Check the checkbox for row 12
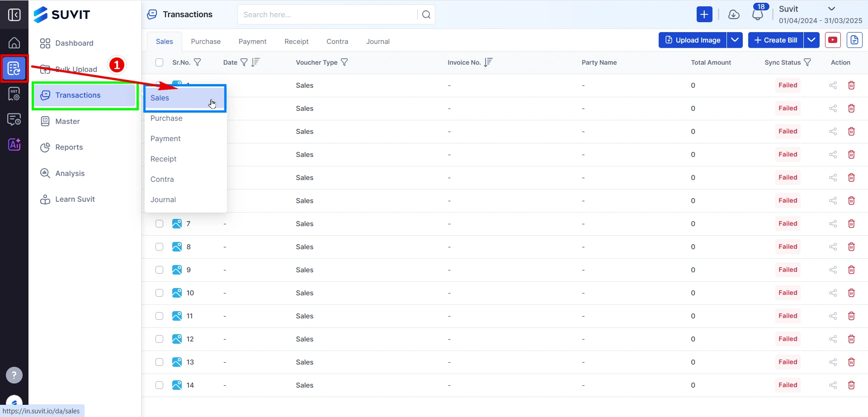 coord(159,339)
